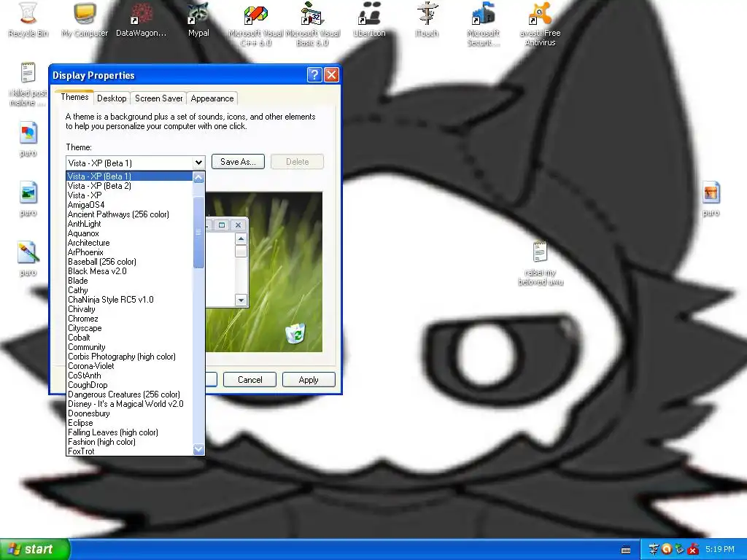This screenshot has width=747, height=560.
Task: Click the first tray icon beside avast
Action: pos(654,549)
